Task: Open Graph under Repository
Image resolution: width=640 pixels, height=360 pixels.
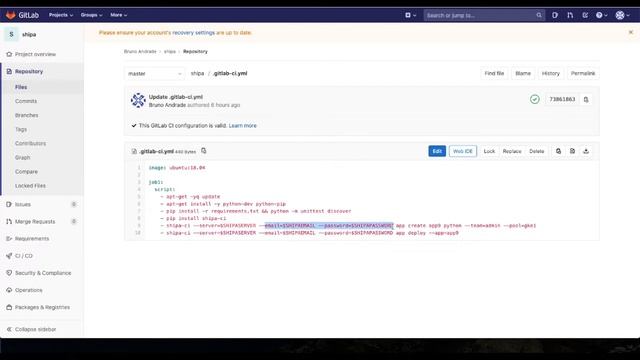Action: pos(22,158)
